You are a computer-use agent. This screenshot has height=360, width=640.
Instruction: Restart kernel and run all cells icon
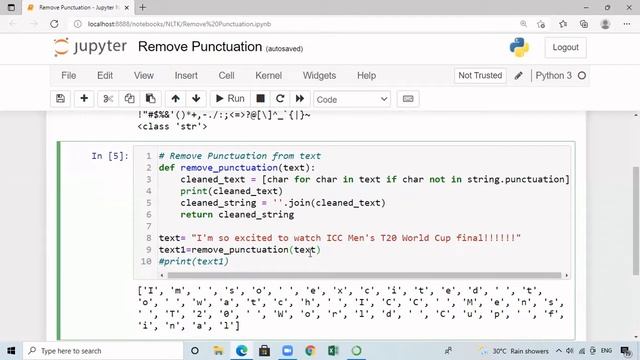click(x=300, y=99)
